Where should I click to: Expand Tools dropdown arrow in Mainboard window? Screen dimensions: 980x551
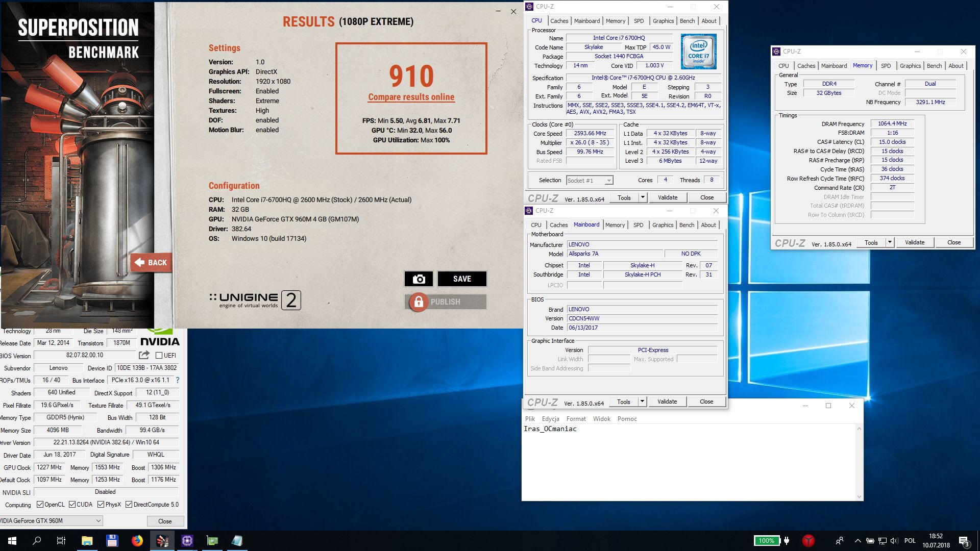[x=642, y=402]
